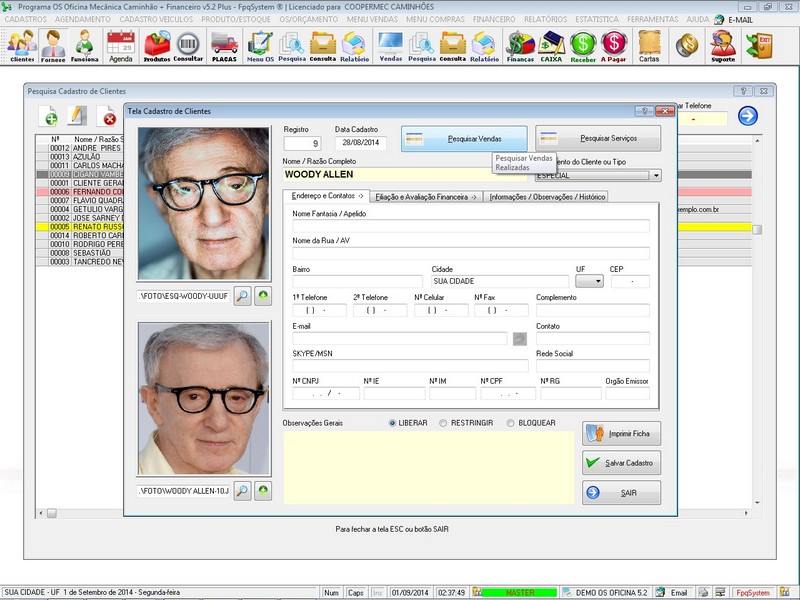This screenshot has width=800, height=600.
Task: Select the LIBERAR radio option
Action: pos(392,423)
